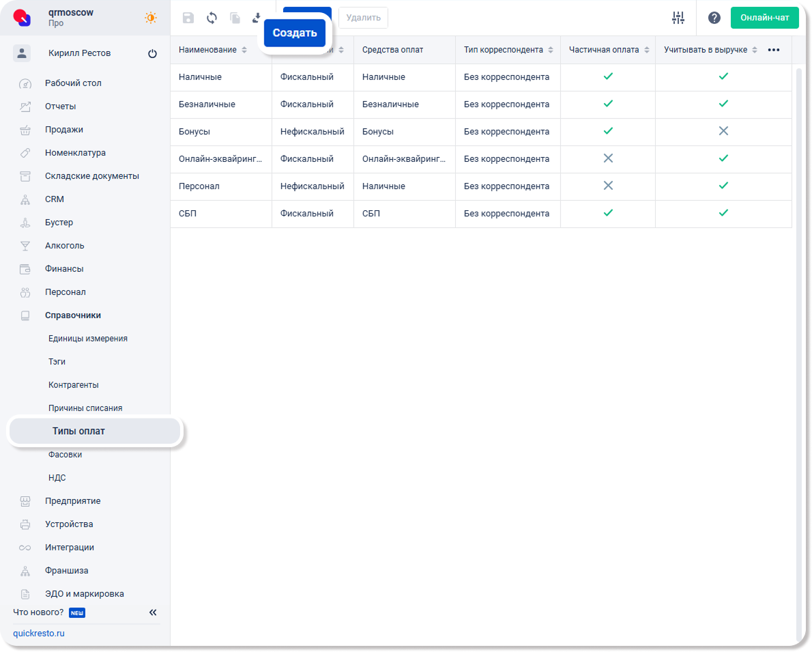The width and height of the screenshot is (812, 652).
Task: Toggle partial payment check for Наличные
Action: (608, 76)
